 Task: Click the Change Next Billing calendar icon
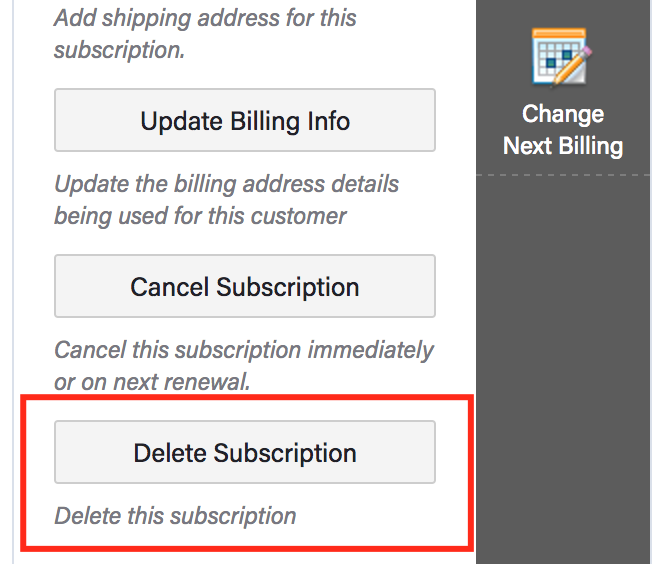(x=561, y=57)
